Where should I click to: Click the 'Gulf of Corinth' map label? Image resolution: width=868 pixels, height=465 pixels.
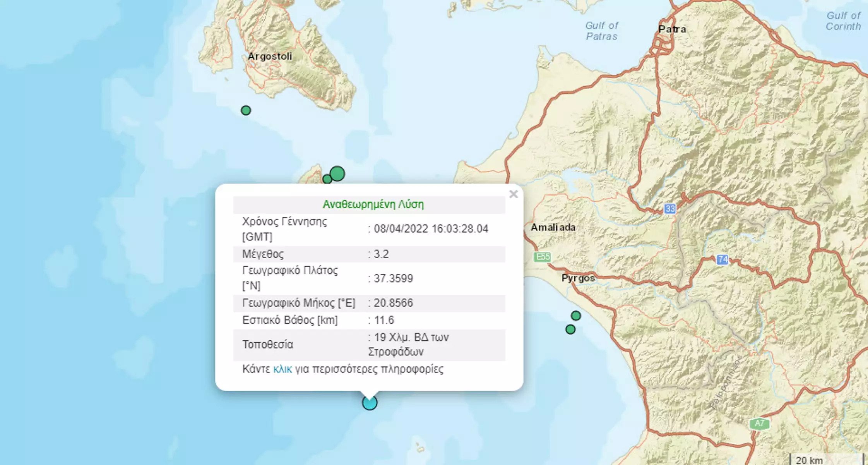tap(843, 21)
